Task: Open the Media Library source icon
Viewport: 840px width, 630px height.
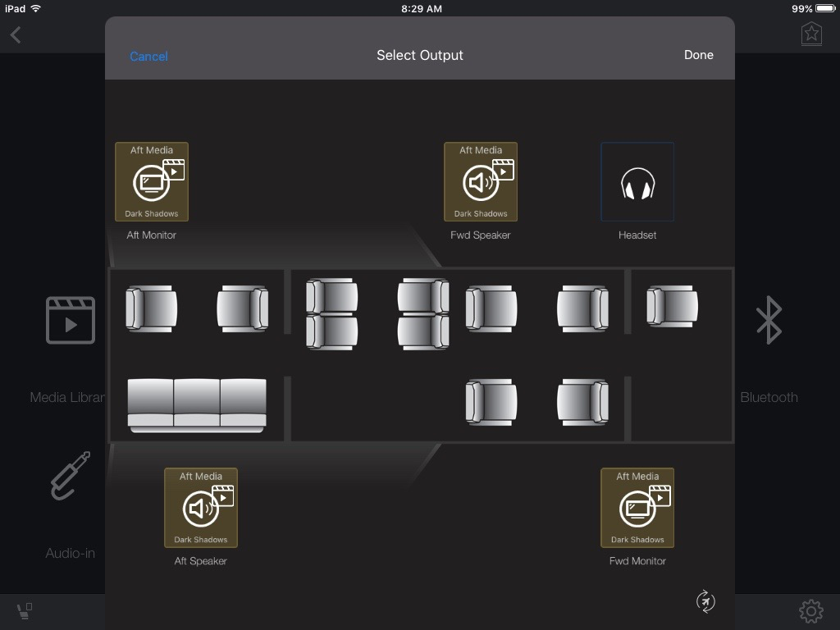Action: 71,320
